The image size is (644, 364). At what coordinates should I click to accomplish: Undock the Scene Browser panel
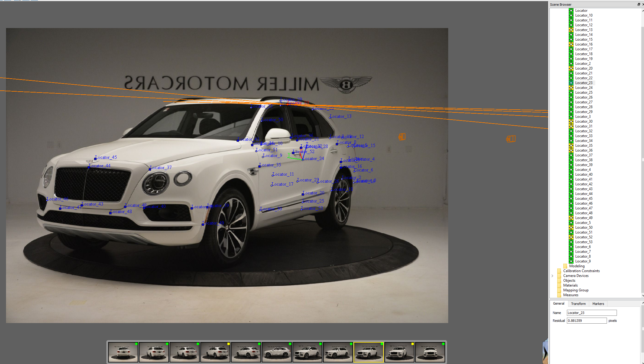click(x=639, y=5)
